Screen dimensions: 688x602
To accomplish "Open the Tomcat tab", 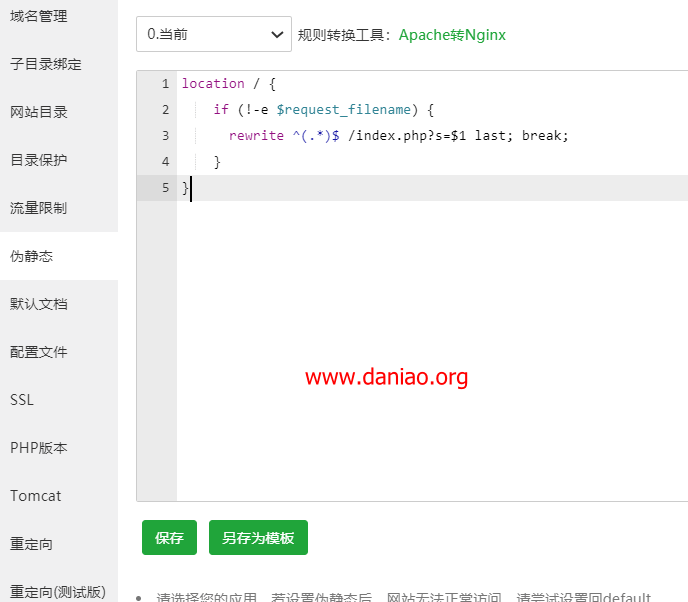I will [59, 496].
